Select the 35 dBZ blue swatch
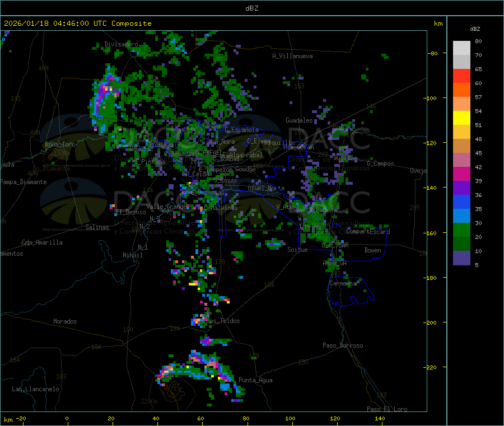Screen dimensions: 504x426 point(461,202)
